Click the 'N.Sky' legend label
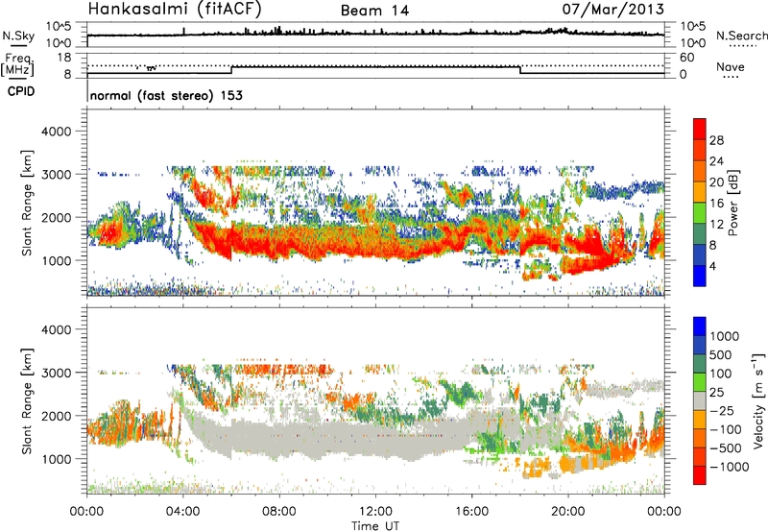The width and height of the screenshot is (768, 532). click(x=18, y=36)
